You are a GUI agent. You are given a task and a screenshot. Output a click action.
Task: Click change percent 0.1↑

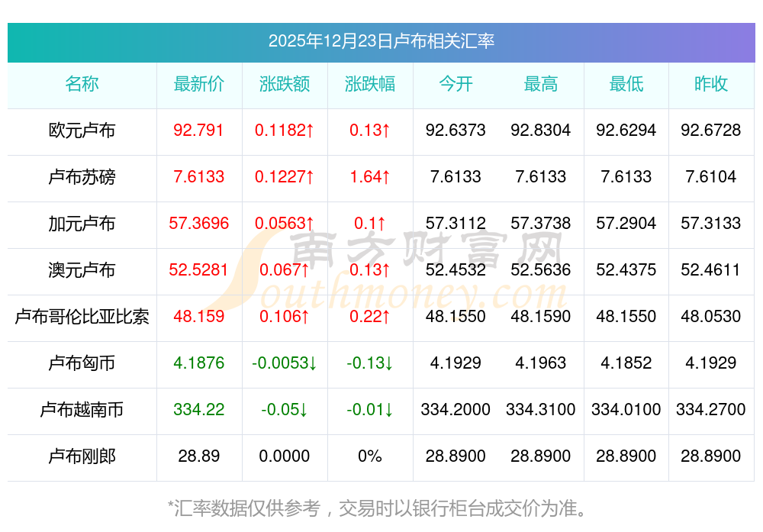click(370, 224)
